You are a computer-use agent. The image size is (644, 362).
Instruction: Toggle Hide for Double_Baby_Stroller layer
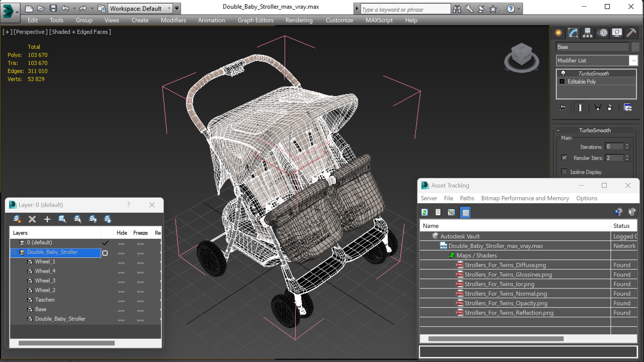pos(121,253)
